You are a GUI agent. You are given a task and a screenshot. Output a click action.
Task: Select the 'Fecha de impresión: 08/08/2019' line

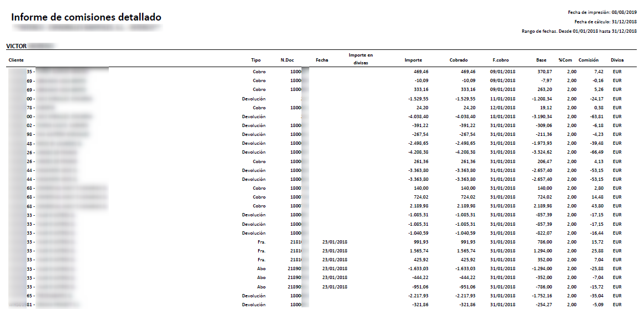pyautogui.click(x=602, y=13)
